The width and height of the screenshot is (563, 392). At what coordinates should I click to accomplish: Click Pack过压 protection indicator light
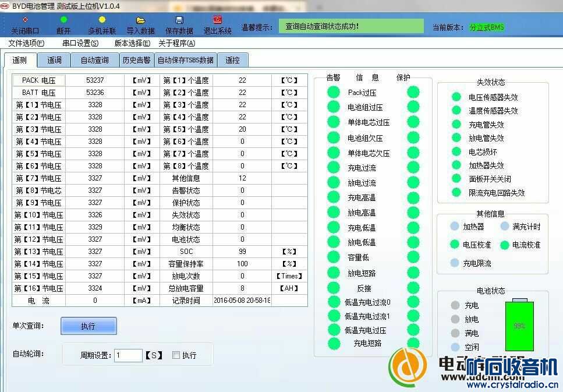coord(413,93)
